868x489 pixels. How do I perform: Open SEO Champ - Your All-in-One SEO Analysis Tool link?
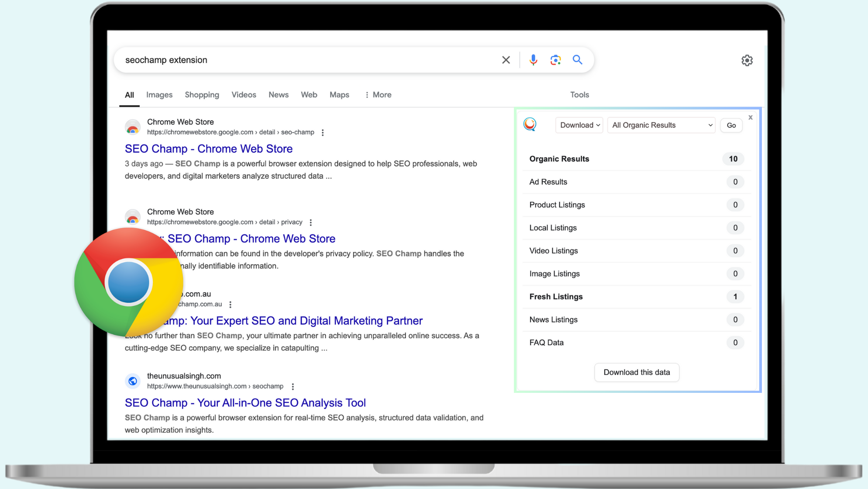point(245,403)
